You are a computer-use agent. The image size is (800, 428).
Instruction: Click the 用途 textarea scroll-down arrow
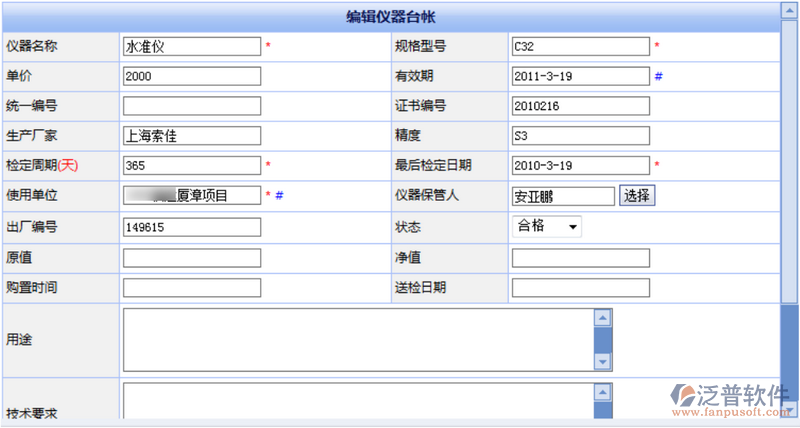point(602,361)
